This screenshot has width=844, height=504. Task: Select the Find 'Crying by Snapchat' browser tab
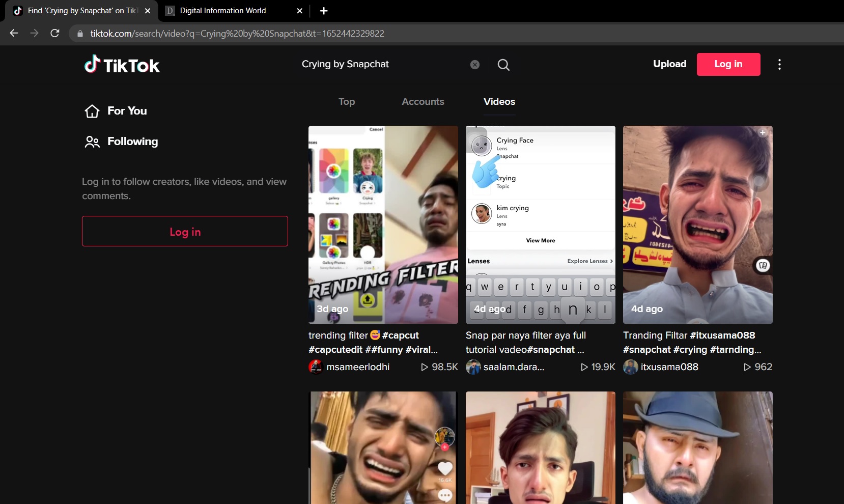point(81,11)
